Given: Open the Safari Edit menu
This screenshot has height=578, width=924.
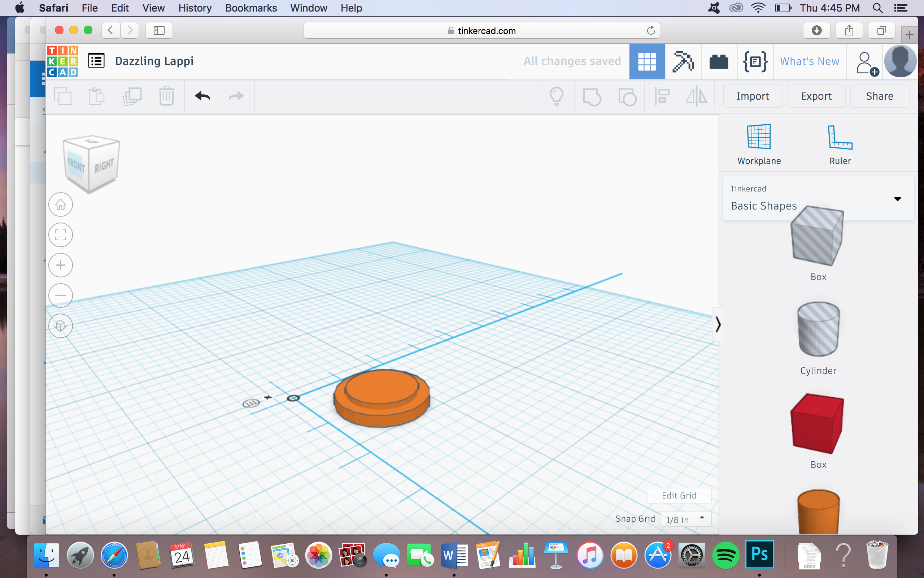Looking at the screenshot, I should click(120, 8).
